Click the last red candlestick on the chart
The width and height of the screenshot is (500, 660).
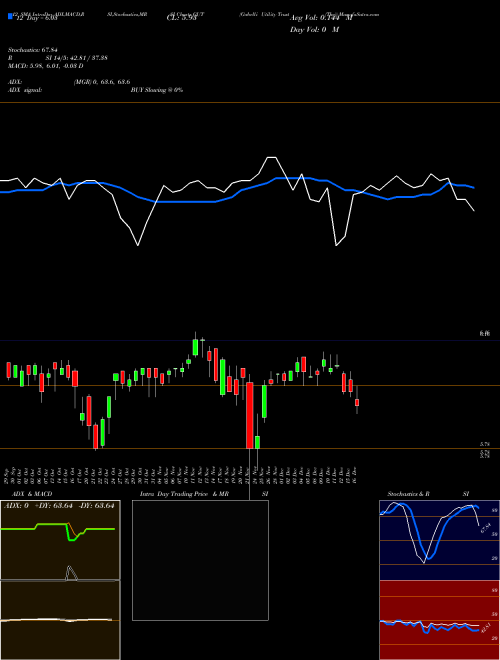pyautogui.click(x=357, y=402)
